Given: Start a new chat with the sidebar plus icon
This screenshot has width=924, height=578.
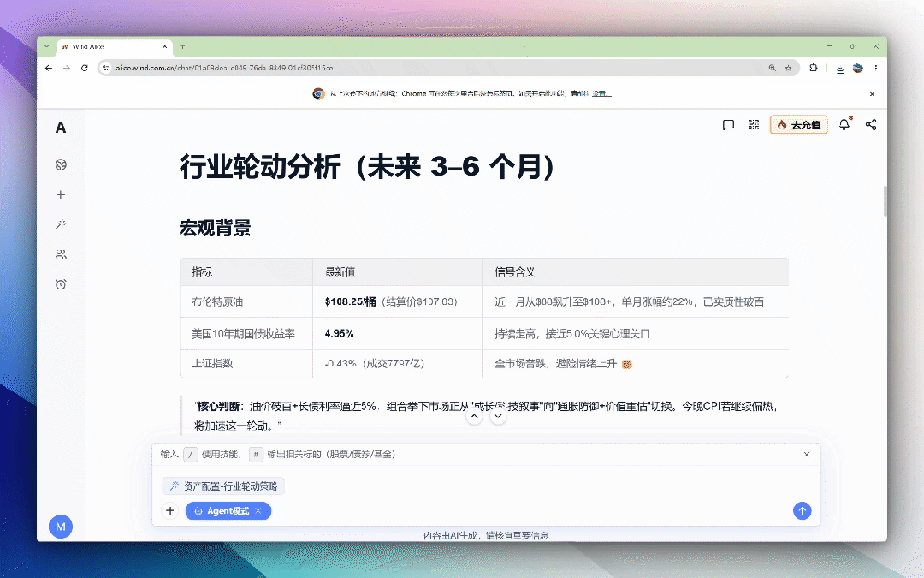Looking at the screenshot, I should pos(61,194).
